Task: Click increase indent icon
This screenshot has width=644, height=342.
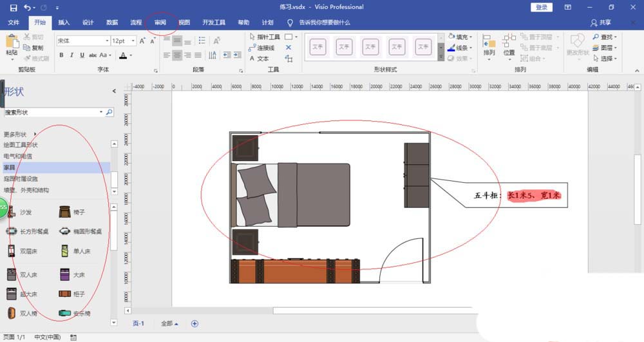Action: coord(238,55)
